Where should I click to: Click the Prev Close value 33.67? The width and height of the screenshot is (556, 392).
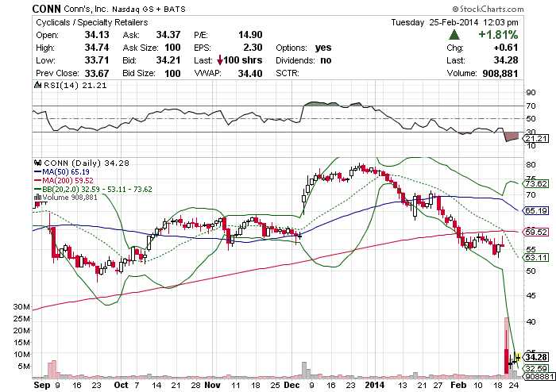(x=97, y=73)
